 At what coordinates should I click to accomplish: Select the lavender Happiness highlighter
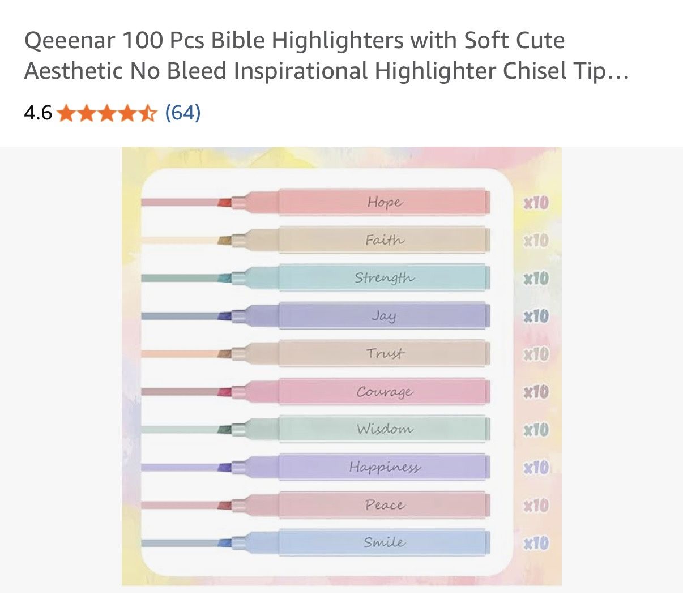383,467
